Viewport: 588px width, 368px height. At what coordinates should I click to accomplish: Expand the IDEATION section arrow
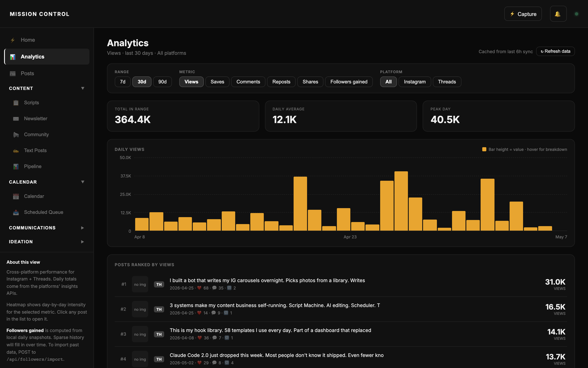(x=83, y=242)
